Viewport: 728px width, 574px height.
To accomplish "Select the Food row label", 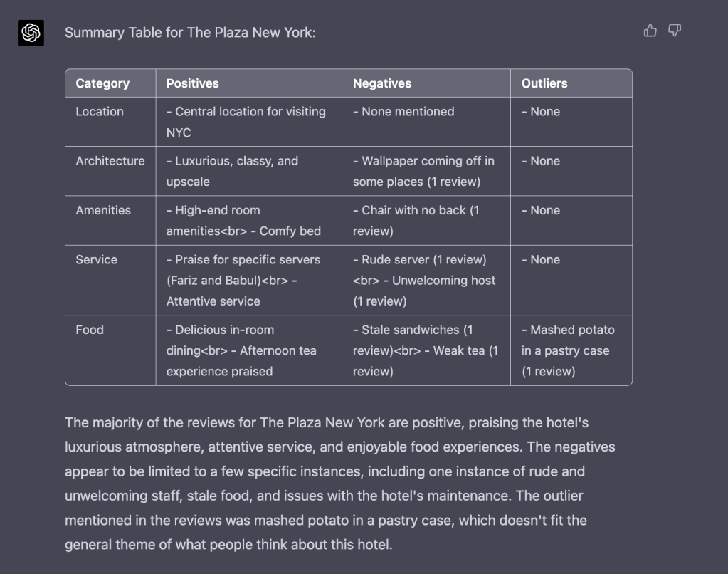I will 90,330.
